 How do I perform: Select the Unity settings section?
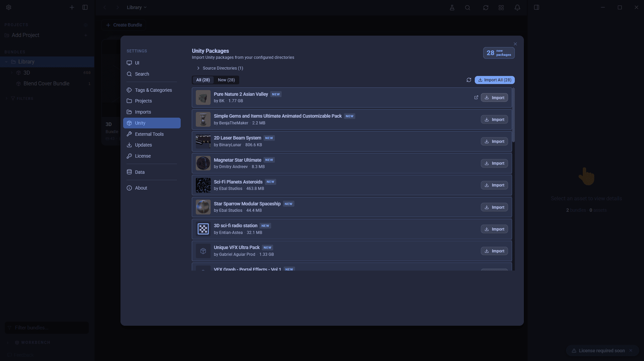point(152,123)
